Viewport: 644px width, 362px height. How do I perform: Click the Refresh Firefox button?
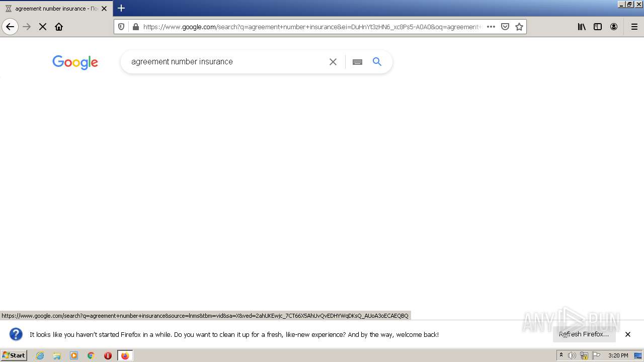[x=584, y=334]
